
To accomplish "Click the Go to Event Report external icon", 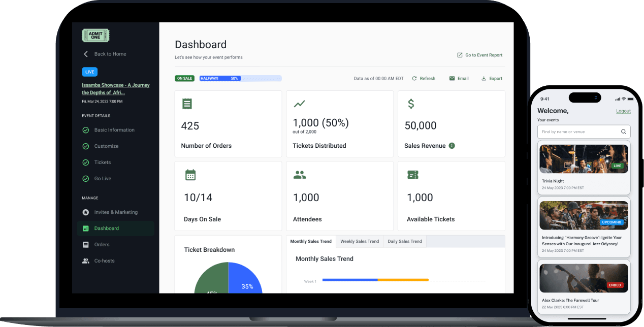I will point(460,55).
